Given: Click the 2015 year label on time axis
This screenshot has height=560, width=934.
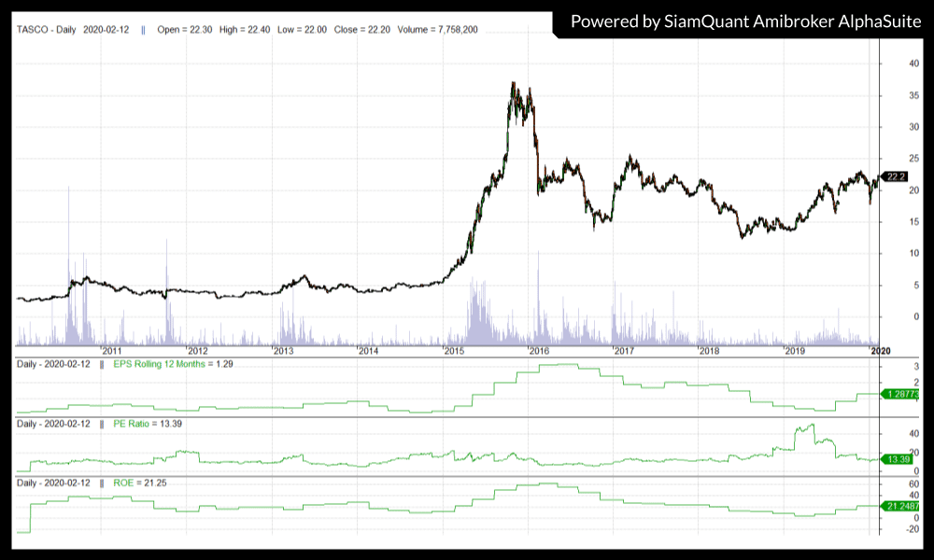Looking at the screenshot, I should (455, 351).
